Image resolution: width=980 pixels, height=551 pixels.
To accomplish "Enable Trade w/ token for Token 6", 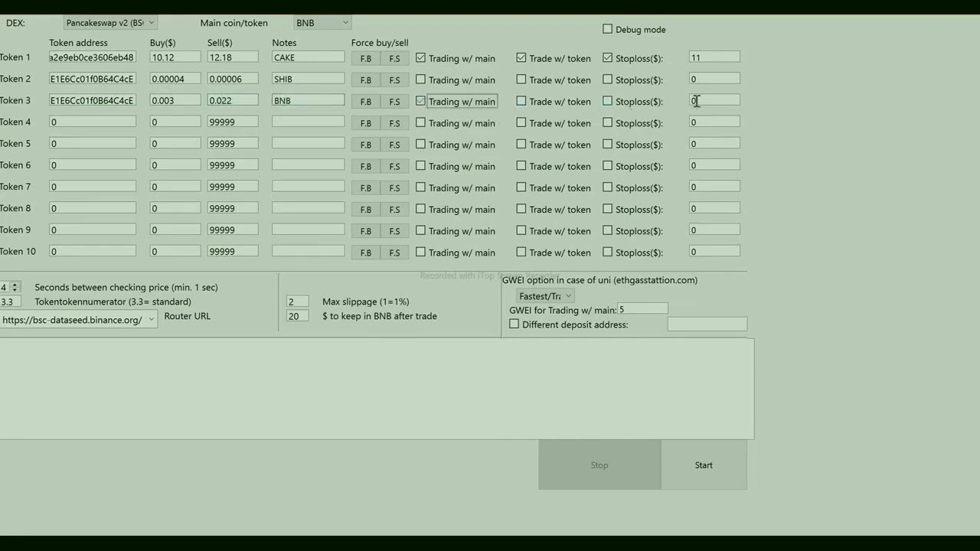I will (x=521, y=165).
